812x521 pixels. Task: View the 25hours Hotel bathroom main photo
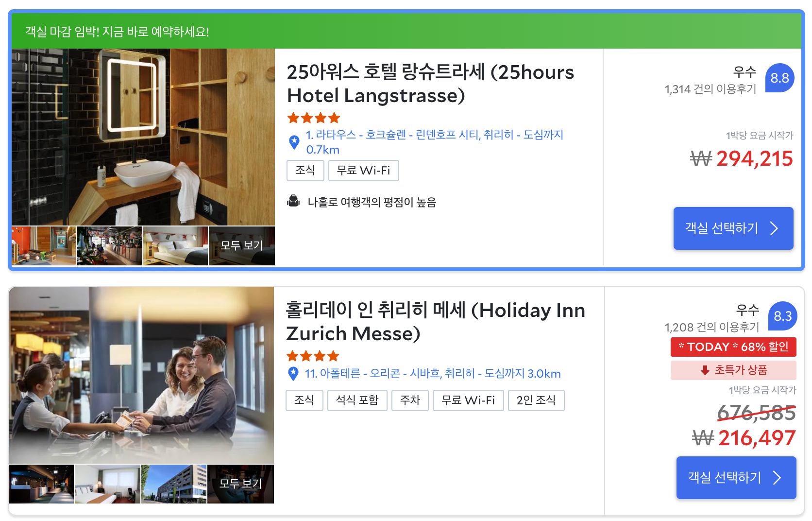pyautogui.click(x=143, y=137)
